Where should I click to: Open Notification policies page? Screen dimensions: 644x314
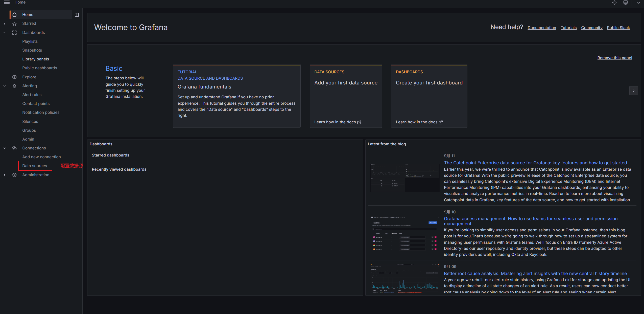click(41, 113)
